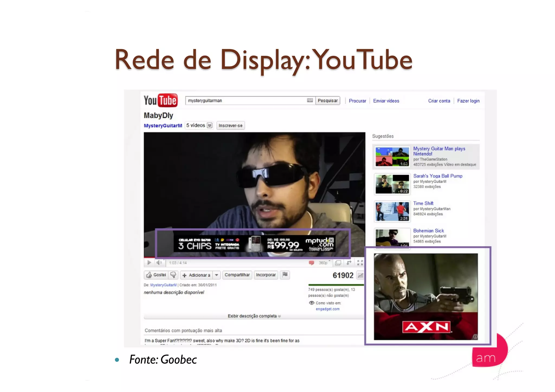Open the Procurar menu link
This screenshot has height=392, width=555.
point(357,101)
